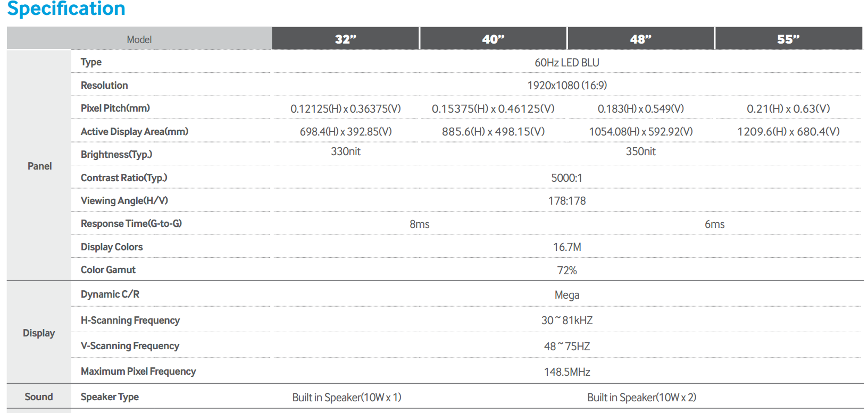Click the 330nit brightness value
The height and width of the screenshot is (413, 868).
click(x=346, y=151)
